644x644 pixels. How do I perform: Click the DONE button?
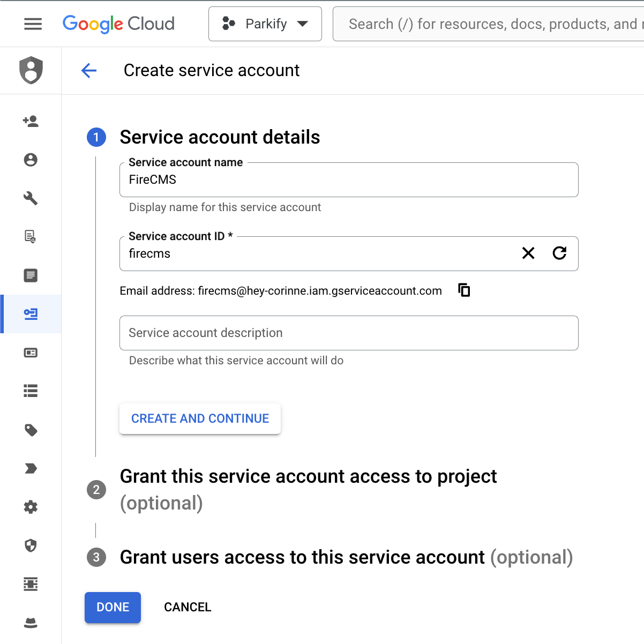click(x=113, y=607)
